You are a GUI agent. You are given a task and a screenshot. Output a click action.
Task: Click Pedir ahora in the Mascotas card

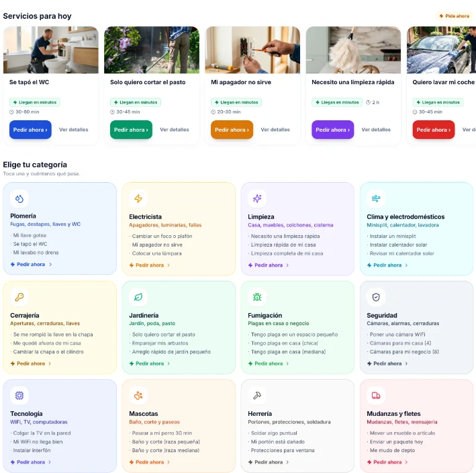pos(150,462)
